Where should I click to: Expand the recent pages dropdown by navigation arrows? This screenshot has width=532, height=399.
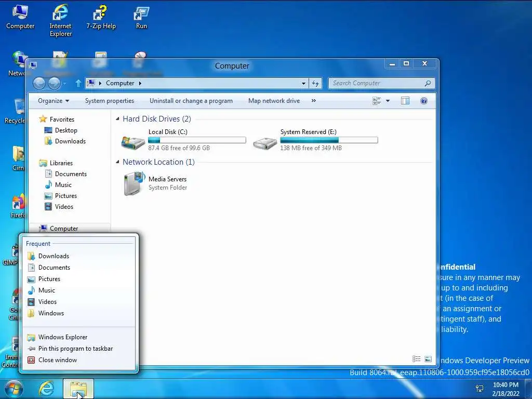pos(65,84)
